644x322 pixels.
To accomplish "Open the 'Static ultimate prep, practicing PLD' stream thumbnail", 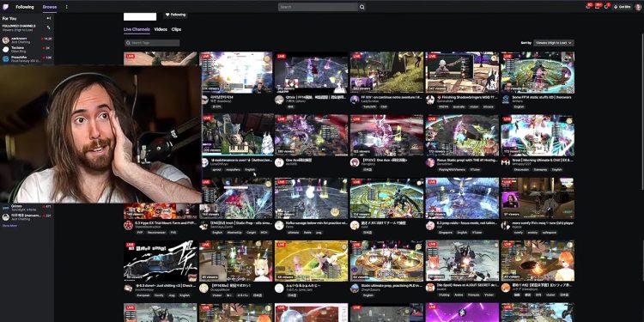I will (386, 261).
